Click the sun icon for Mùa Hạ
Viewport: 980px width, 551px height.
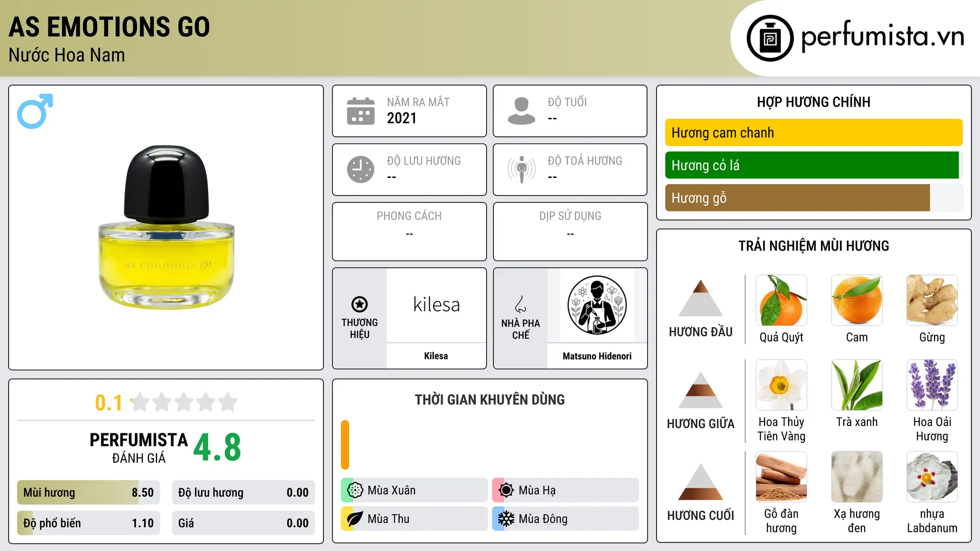coord(506,490)
